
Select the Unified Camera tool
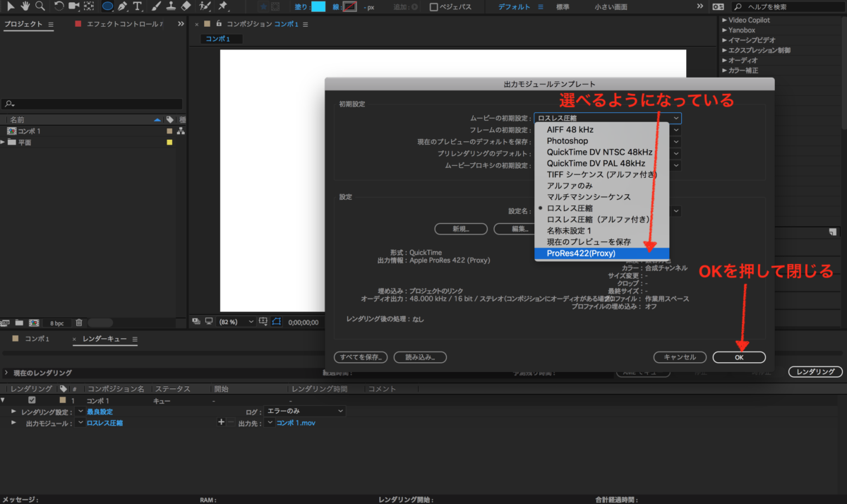(x=73, y=6)
